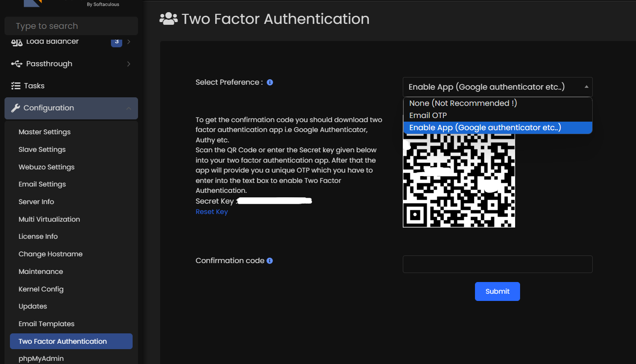Click the Confirmation code label text
This screenshot has height=364, width=636.
pyautogui.click(x=230, y=261)
